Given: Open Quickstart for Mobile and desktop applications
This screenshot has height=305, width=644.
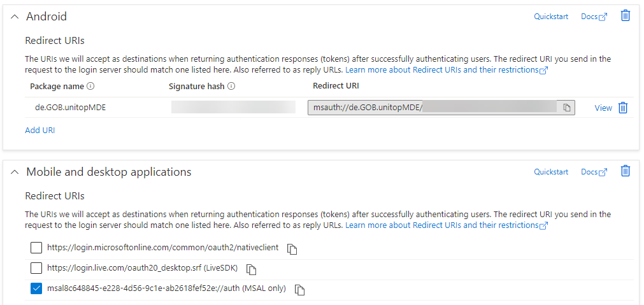Looking at the screenshot, I should click(x=551, y=172).
